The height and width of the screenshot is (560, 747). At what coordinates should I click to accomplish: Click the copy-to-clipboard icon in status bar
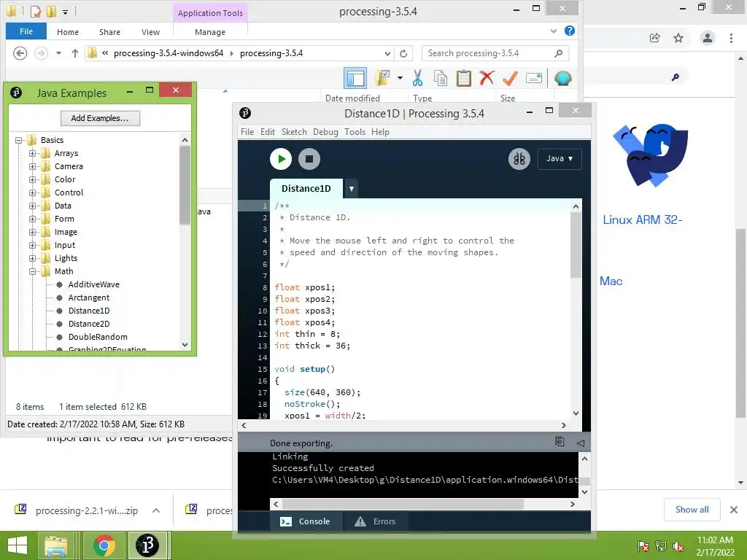pyautogui.click(x=560, y=442)
